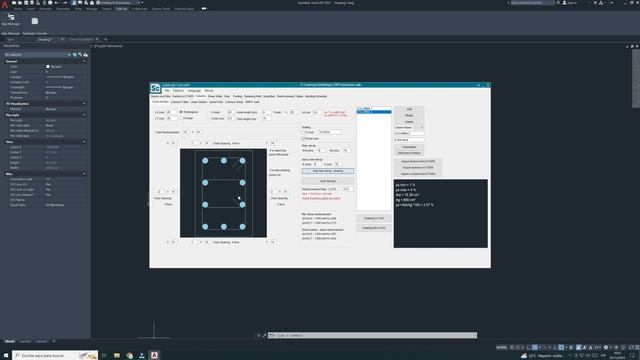Click workspace switching gear in status bar
Image resolution: width=640 pixels, height=360 pixels.
[x=606, y=347]
